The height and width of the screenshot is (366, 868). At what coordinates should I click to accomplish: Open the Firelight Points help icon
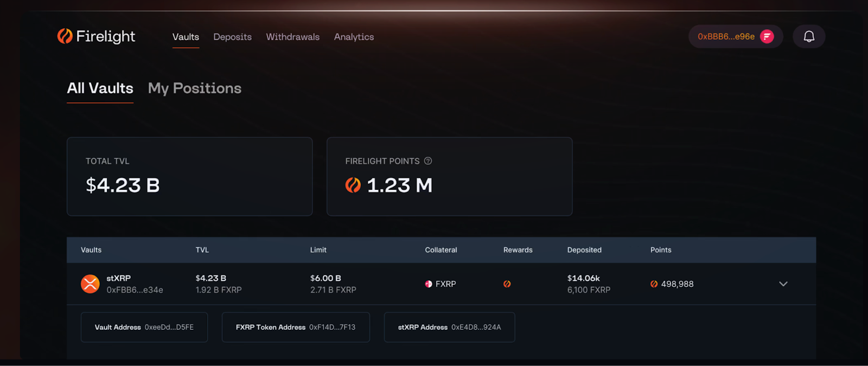428,161
